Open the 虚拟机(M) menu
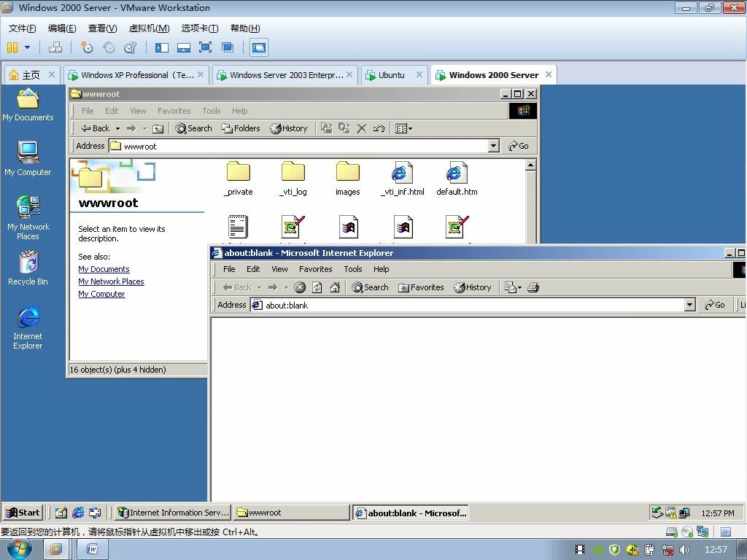The image size is (747, 560). coord(149,28)
